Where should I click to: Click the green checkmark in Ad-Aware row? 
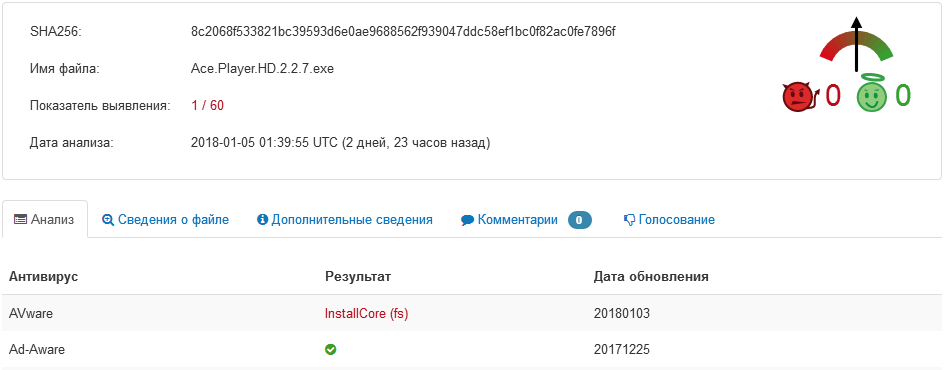click(x=330, y=349)
